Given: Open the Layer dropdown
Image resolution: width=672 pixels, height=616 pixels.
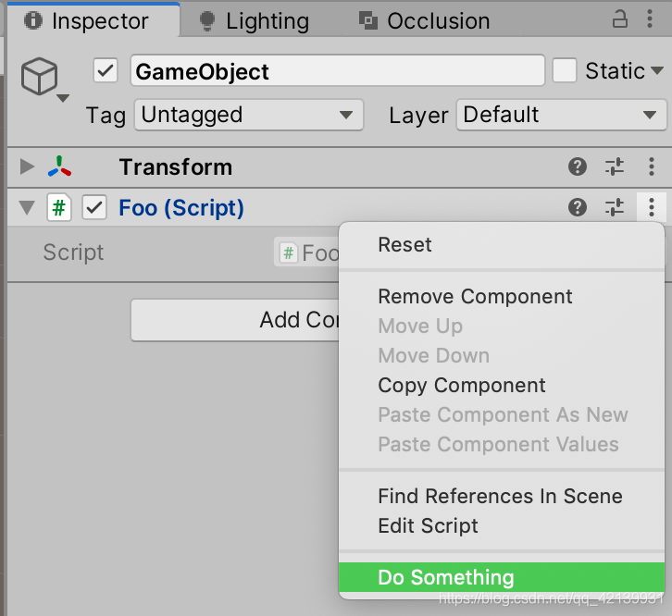Looking at the screenshot, I should tap(560, 116).
